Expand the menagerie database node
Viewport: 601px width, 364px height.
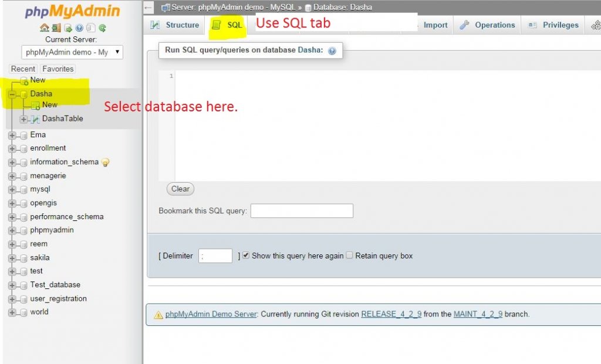tap(12, 176)
